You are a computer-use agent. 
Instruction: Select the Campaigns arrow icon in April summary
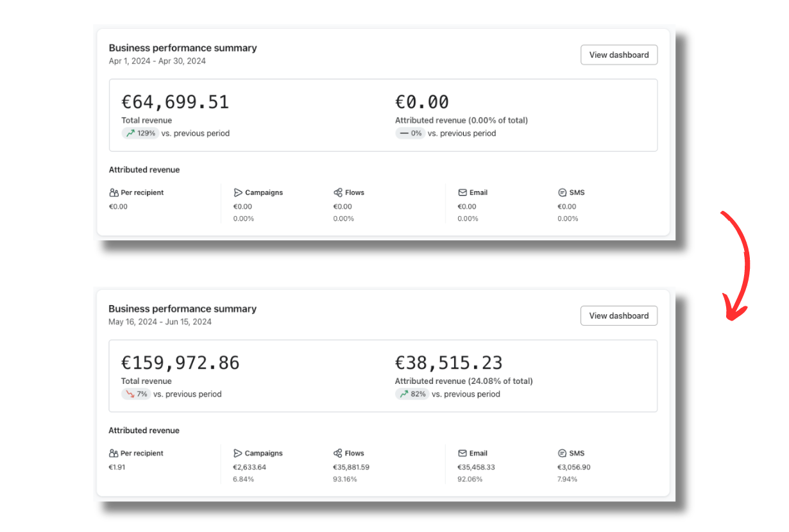238,192
